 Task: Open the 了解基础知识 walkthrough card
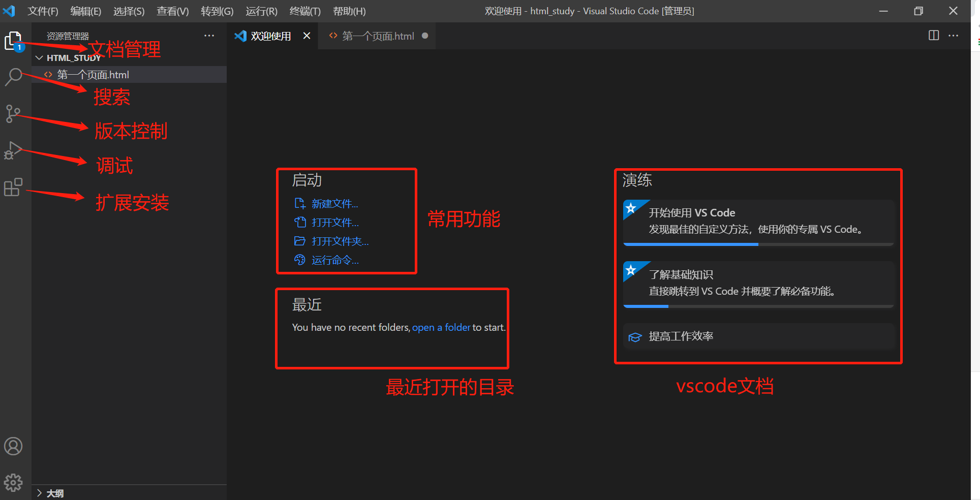pos(758,285)
